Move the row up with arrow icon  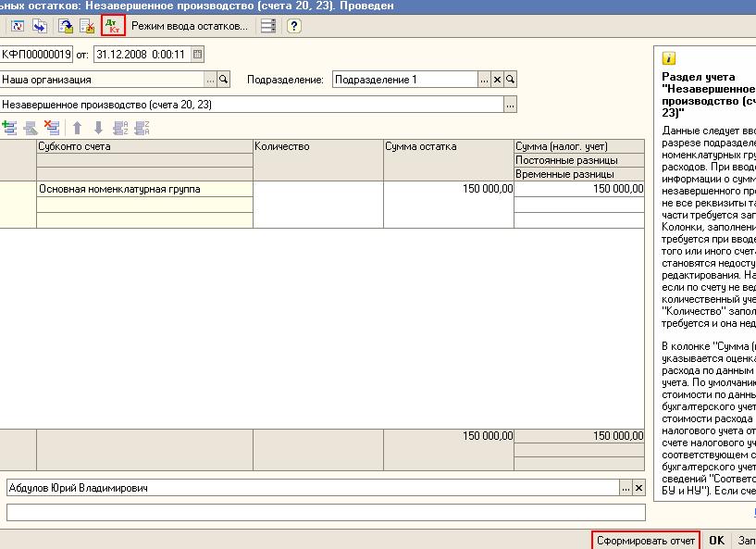(77, 128)
